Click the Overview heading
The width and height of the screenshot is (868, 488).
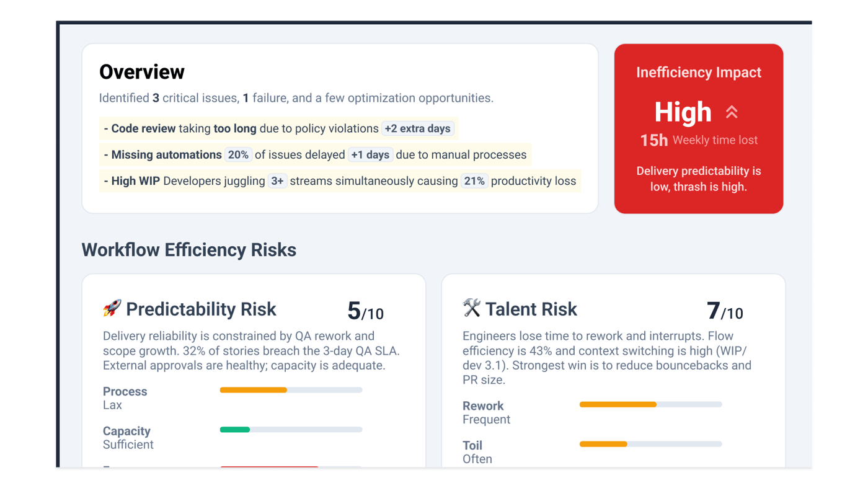pos(142,72)
